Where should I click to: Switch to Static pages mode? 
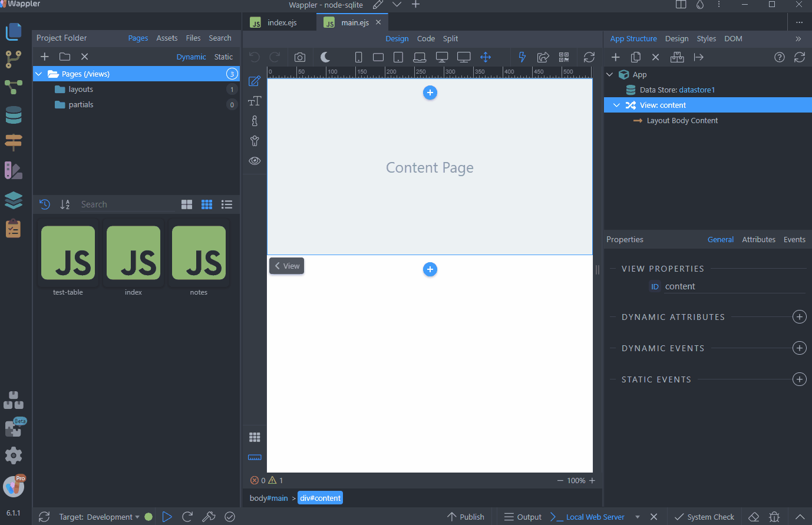(x=223, y=57)
